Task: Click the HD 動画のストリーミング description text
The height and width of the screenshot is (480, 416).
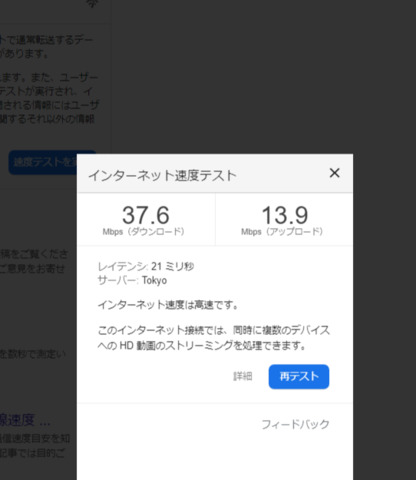Action: (214, 338)
